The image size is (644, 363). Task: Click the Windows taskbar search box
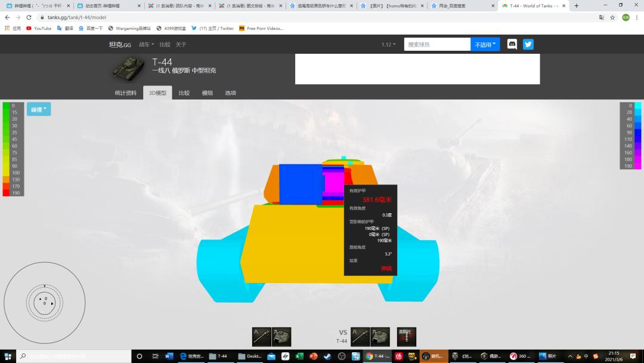(74, 356)
